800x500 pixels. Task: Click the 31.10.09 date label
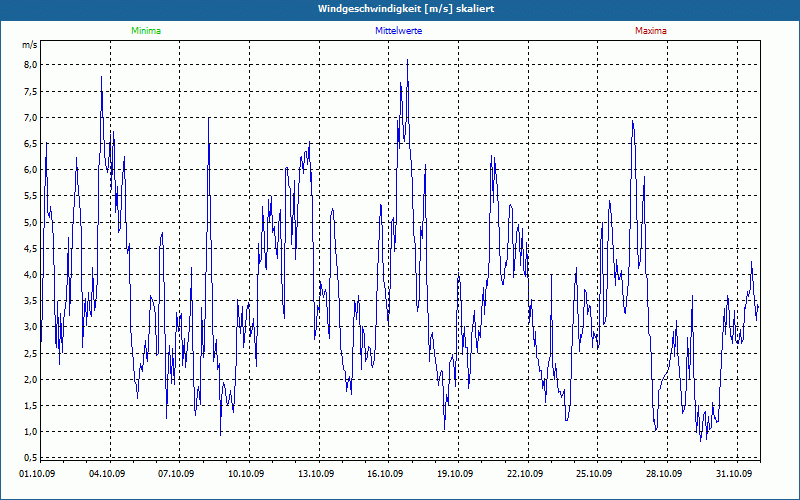(735, 474)
